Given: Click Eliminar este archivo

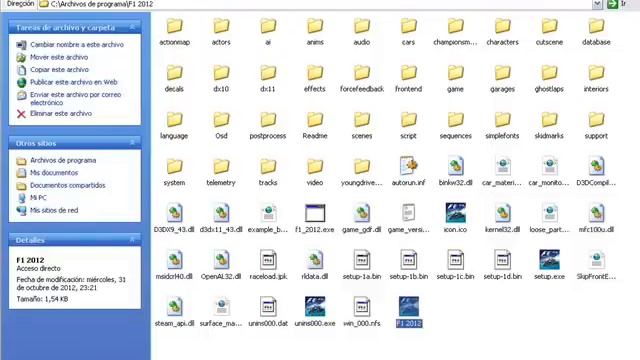Looking at the screenshot, I should click(x=61, y=113).
